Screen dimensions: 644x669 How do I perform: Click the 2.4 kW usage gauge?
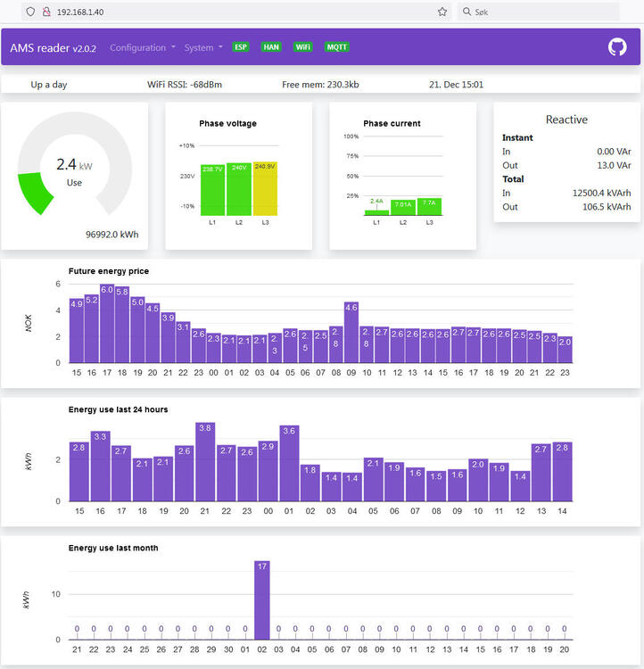75,169
